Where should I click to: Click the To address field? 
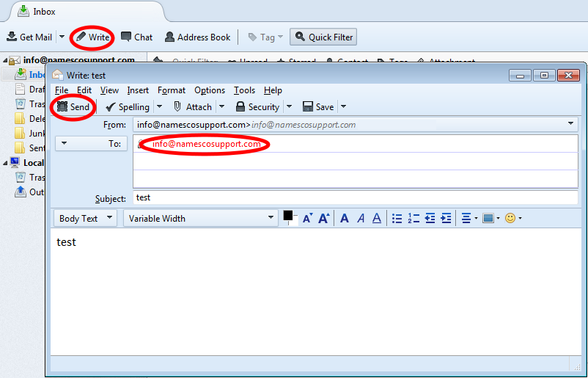(x=355, y=144)
